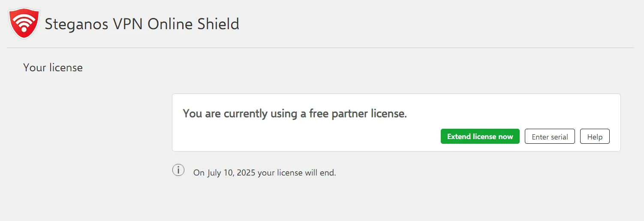Image resolution: width=644 pixels, height=221 pixels.
Task: Open Help for the license
Action: click(595, 136)
